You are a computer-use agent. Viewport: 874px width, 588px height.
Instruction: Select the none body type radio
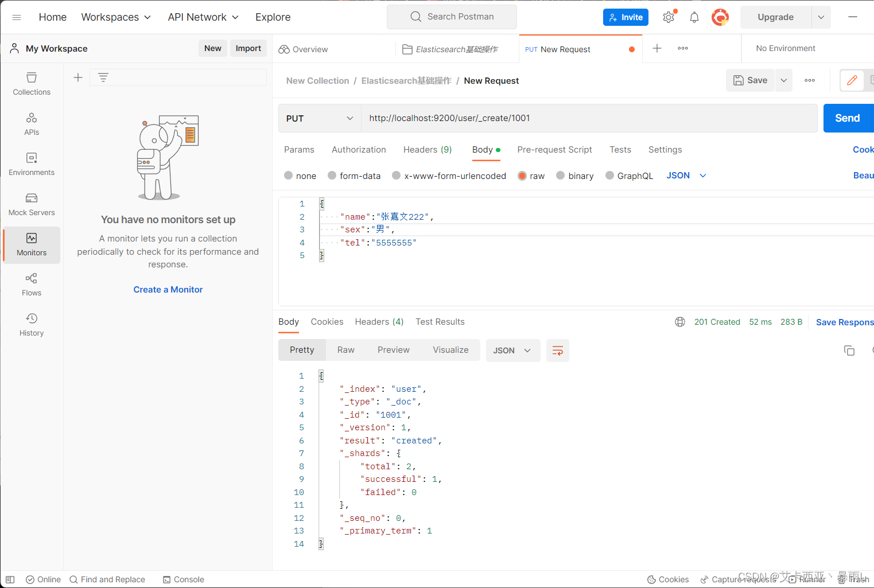click(x=289, y=176)
